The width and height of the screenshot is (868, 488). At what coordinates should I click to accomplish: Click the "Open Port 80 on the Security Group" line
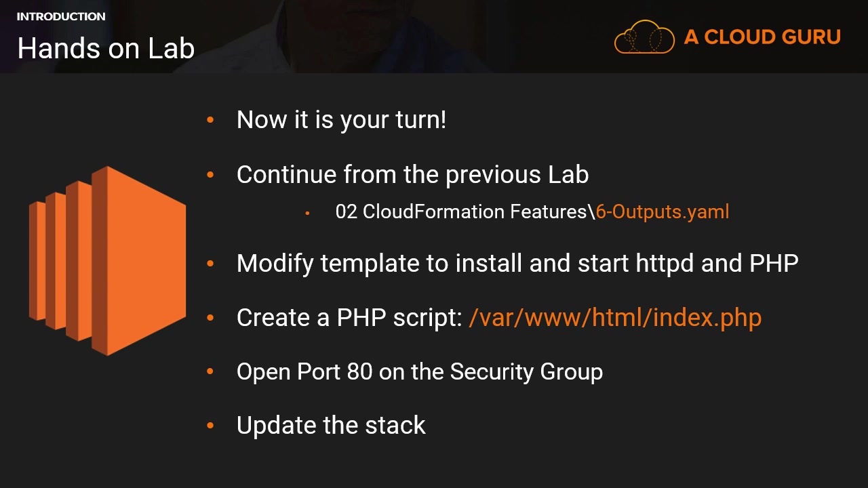click(x=419, y=371)
